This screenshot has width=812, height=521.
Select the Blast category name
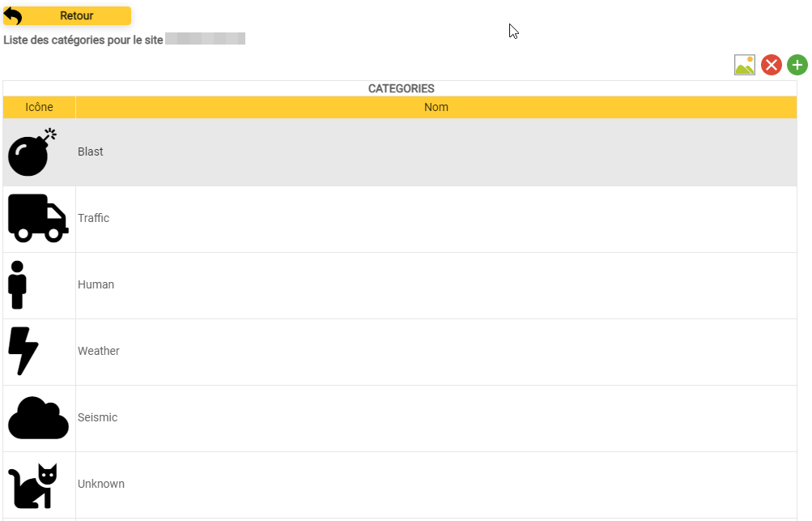coord(91,152)
